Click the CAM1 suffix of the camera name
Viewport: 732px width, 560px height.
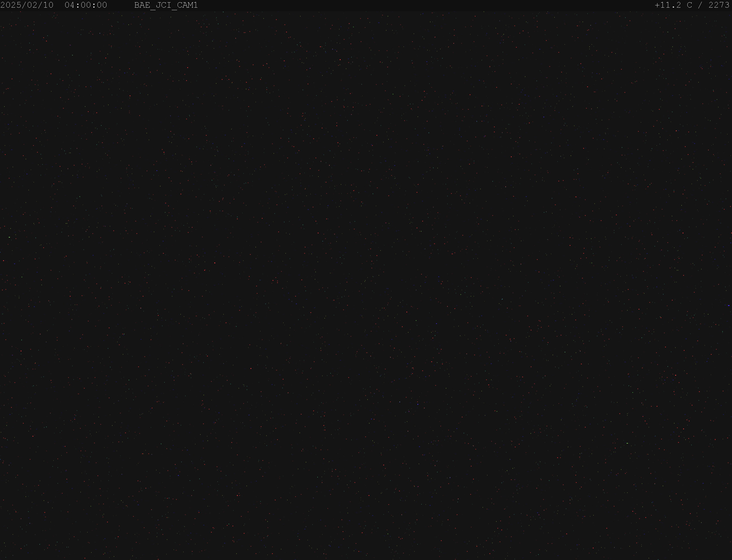click(x=188, y=5)
